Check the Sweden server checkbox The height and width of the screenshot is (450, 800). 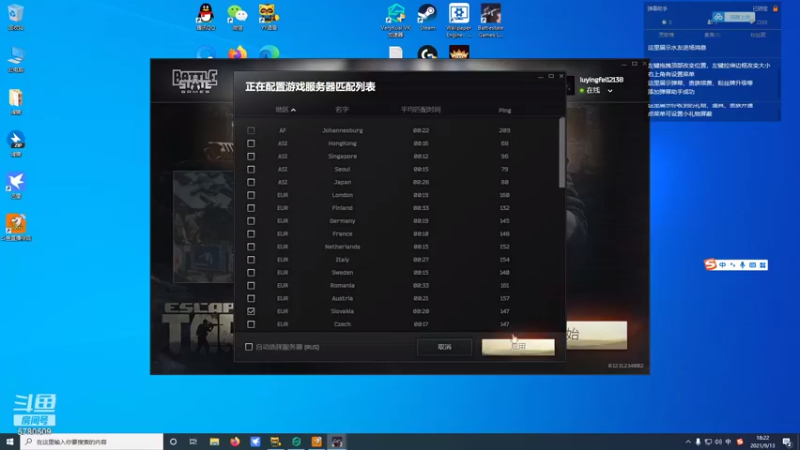(x=251, y=272)
